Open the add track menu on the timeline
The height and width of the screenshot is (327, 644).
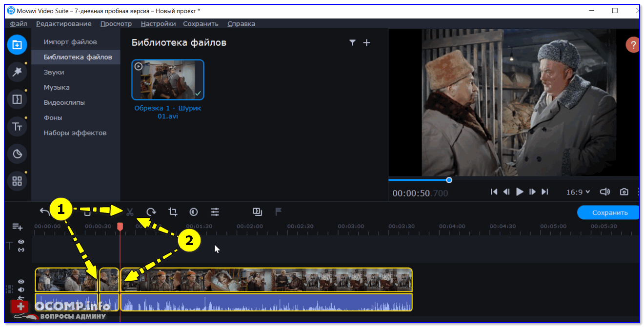(x=17, y=227)
